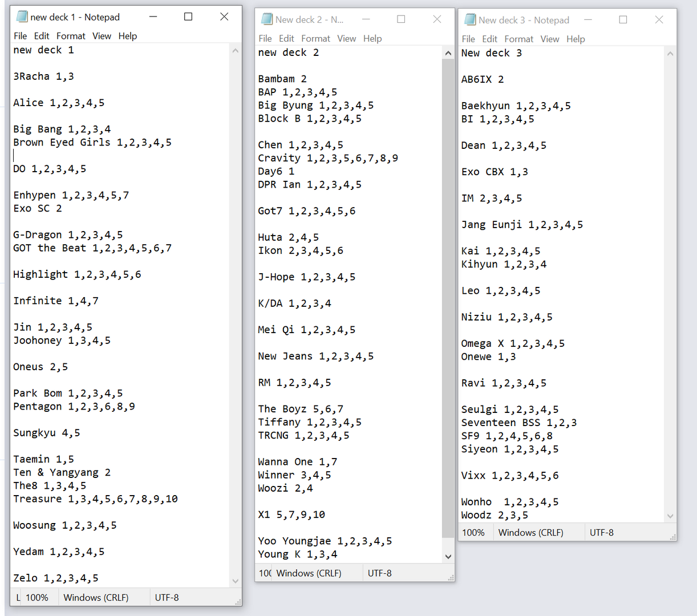Open View menu in new deck 1 window
The image size is (697, 616).
(x=102, y=36)
